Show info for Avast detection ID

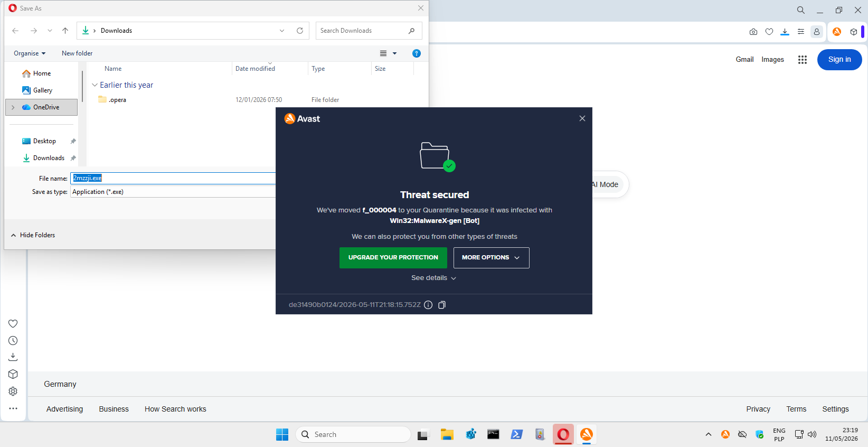point(428,305)
